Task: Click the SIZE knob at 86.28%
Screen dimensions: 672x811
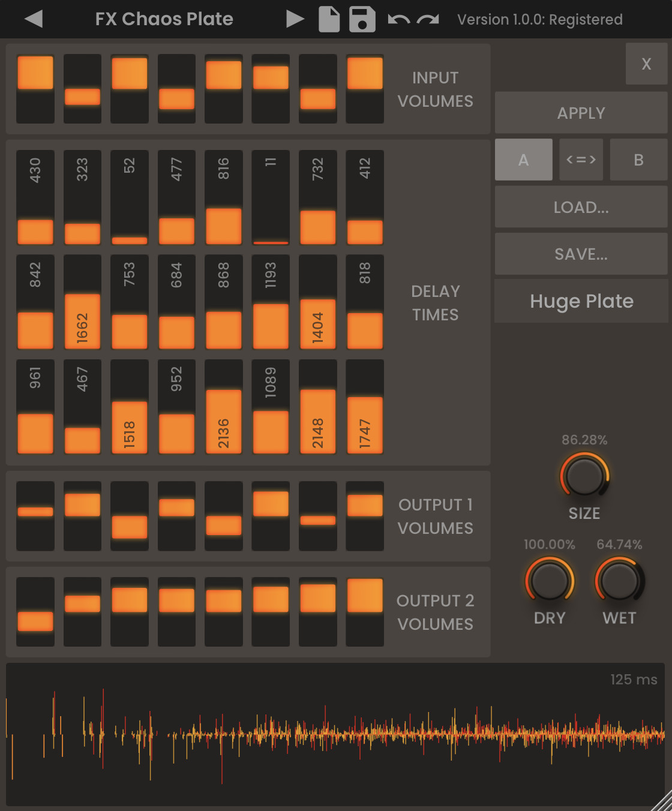Action: coord(584,479)
